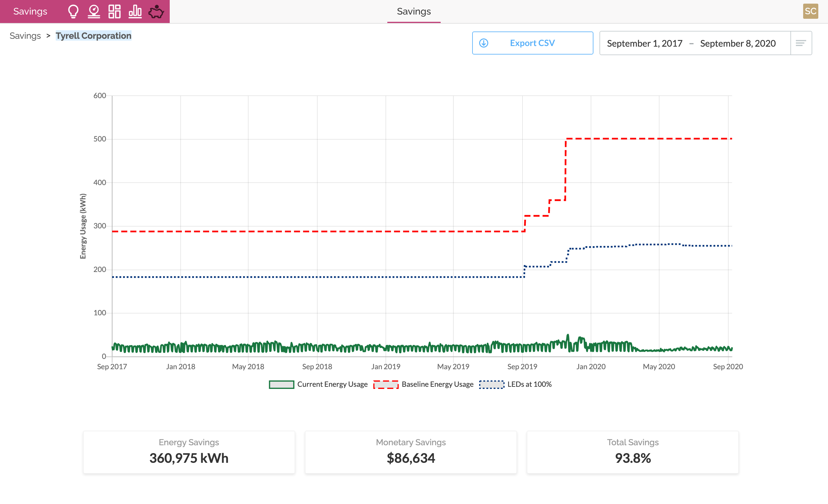
Task: Click the light bulb icon in toolbar
Action: point(73,11)
